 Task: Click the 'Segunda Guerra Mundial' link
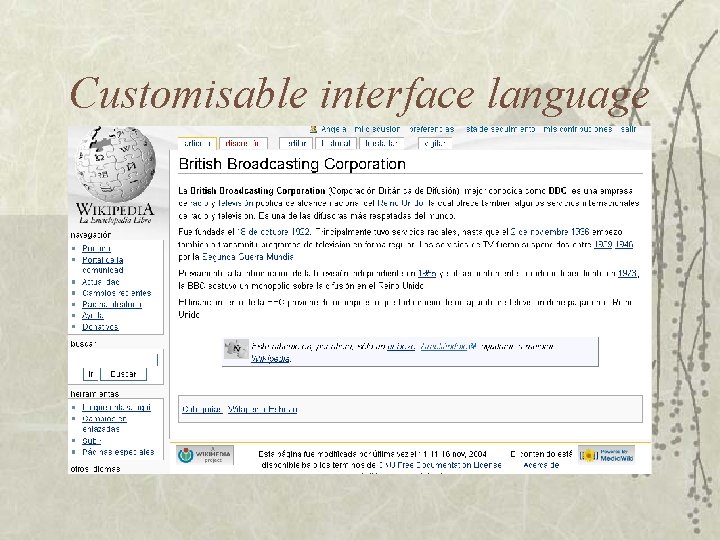point(248,257)
